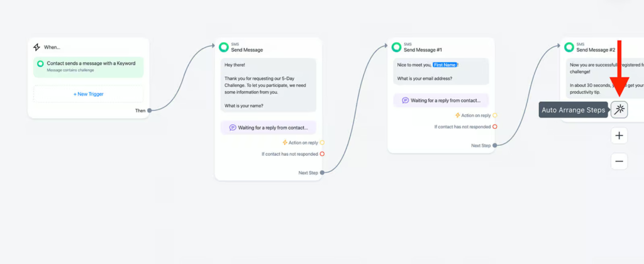Click the First Name variable tag

(445, 65)
